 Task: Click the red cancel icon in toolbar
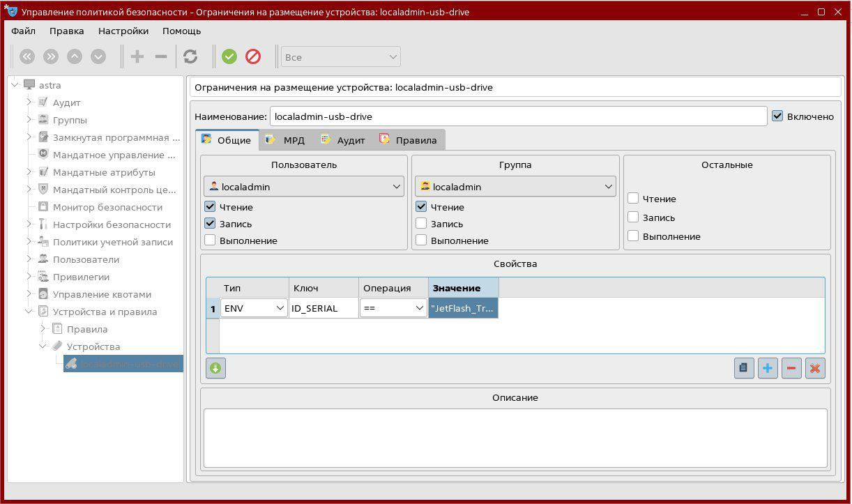coord(253,56)
